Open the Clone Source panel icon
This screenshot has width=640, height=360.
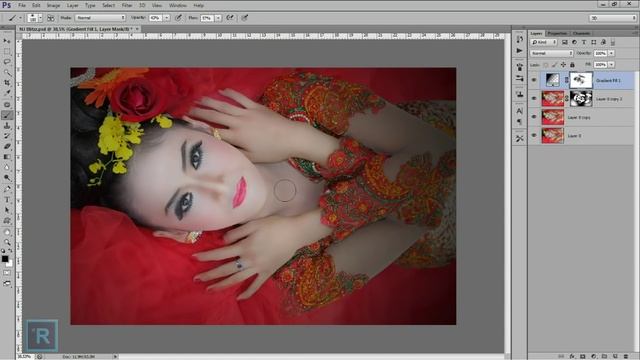coord(519,94)
